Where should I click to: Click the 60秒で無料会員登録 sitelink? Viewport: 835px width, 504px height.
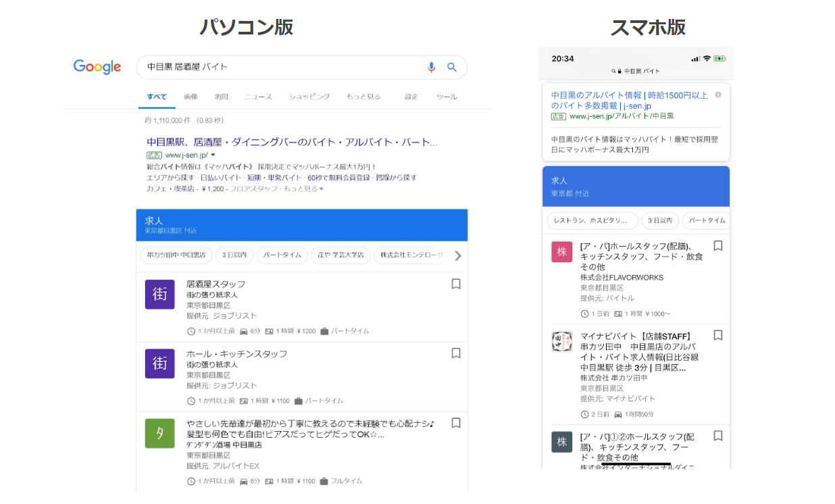coord(338,178)
